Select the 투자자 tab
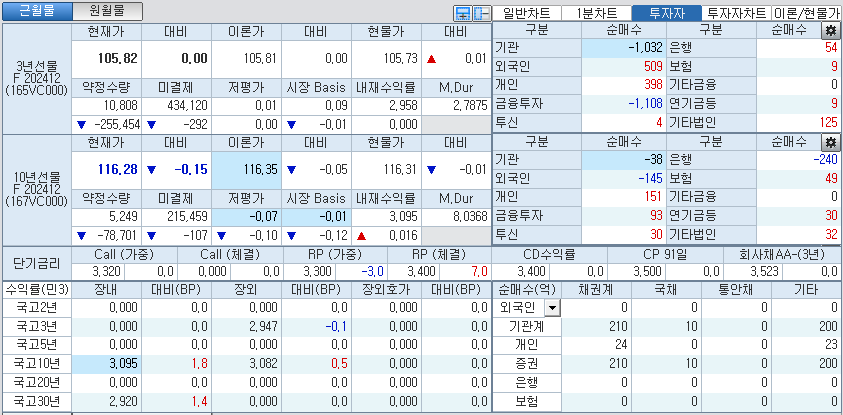This screenshot has width=843, height=415. click(667, 13)
